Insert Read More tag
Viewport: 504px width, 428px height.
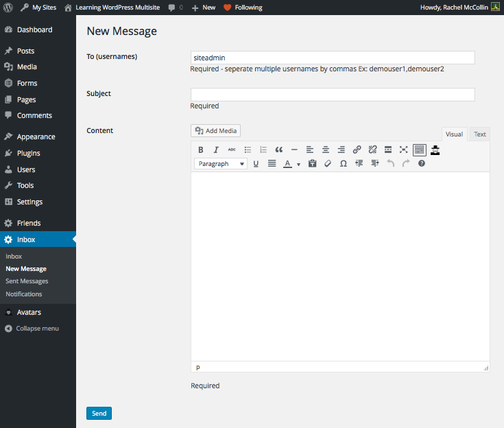click(388, 150)
